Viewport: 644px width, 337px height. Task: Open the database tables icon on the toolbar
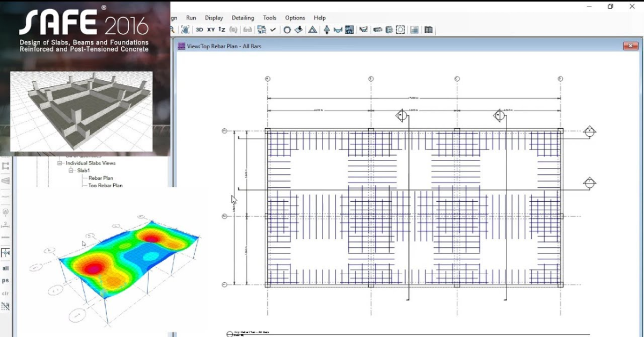(x=427, y=30)
